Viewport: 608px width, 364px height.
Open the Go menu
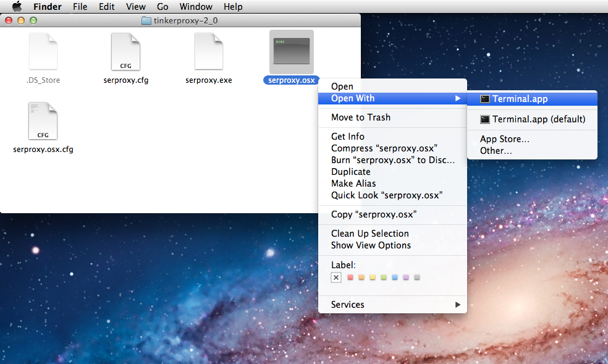click(x=163, y=7)
